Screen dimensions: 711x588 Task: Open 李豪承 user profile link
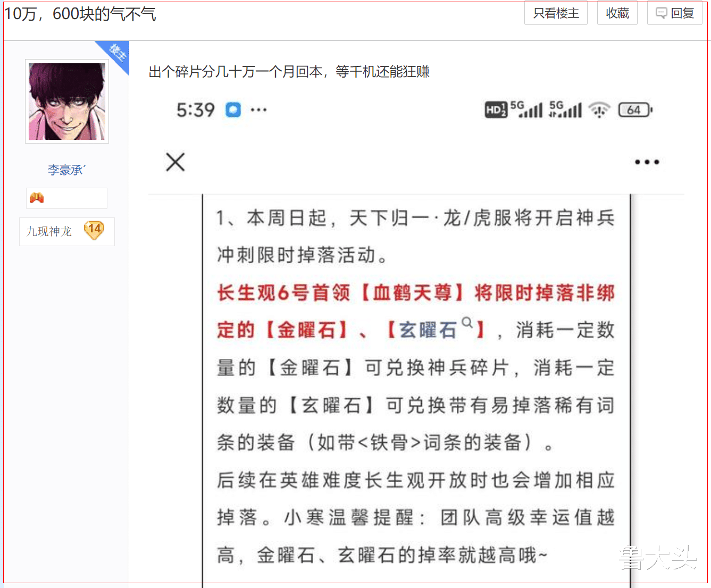click(66, 170)
